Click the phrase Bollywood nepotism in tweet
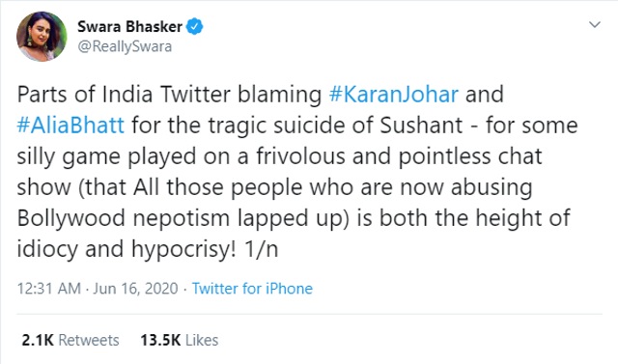This screenshot has width=618, height=364. (x=124, y=218)
